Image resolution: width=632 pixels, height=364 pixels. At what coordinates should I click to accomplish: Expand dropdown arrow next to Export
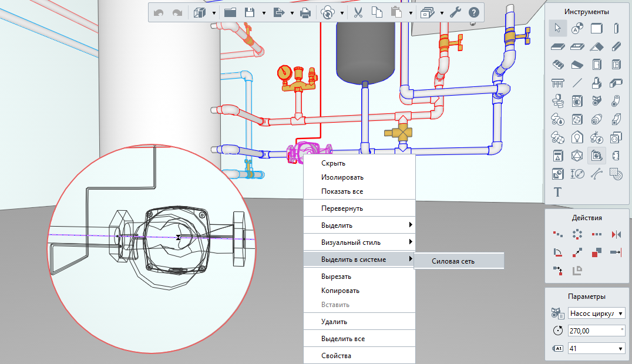tap(292, 14)
